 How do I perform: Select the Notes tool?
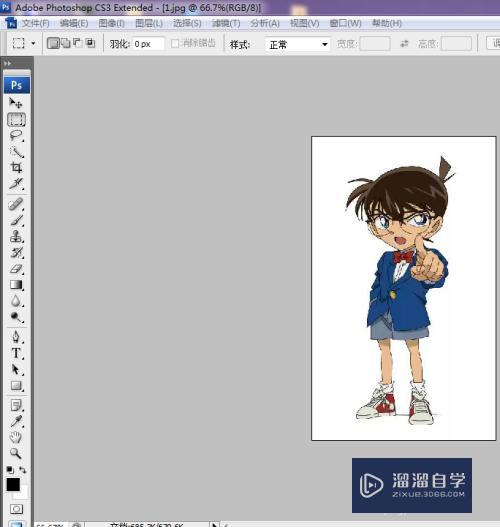16,405
